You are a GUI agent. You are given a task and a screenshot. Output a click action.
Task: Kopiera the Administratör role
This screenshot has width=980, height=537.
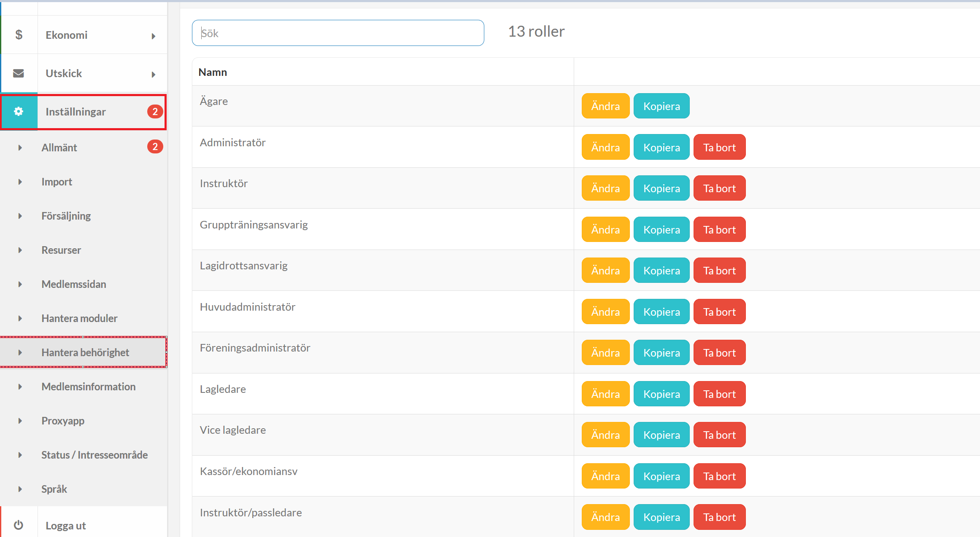pyautogui.click(x=661, y=147)
